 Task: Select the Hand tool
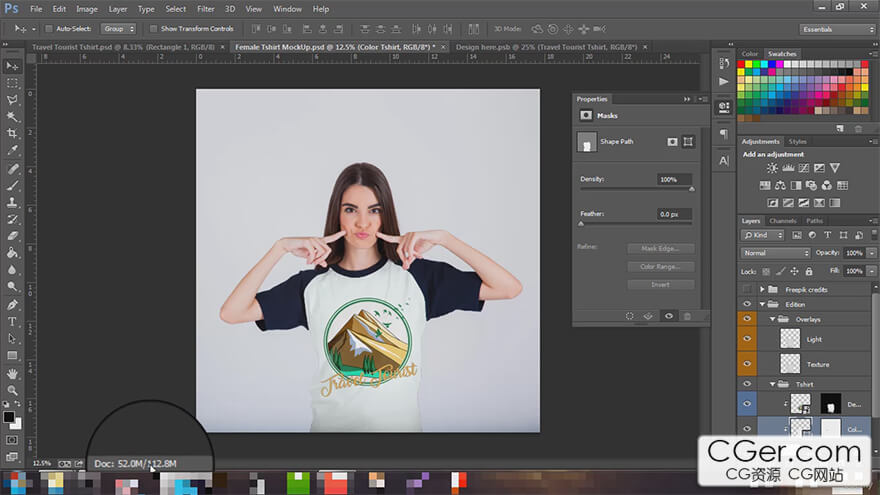pyautogui.click(x=12, y=374)
